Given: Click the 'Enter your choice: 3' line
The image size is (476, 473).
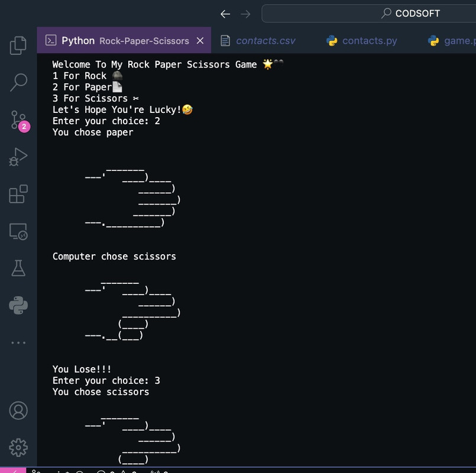Looking at the screenshot, I should click(106, 380).
